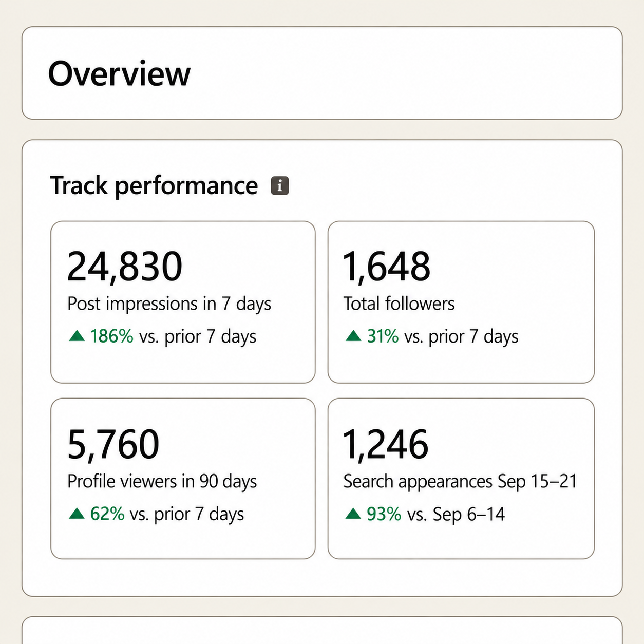
Task: Click the Search appearances Sep 15–21 label
Action: click(x=460, y=482)
